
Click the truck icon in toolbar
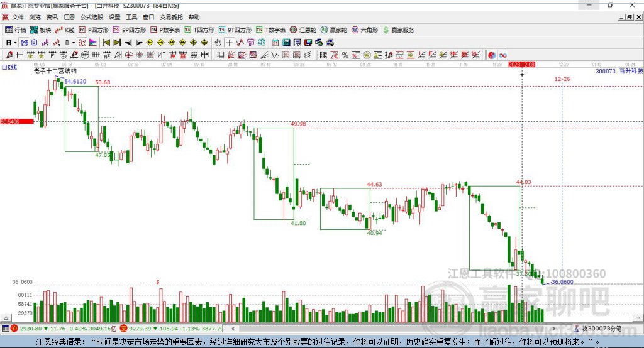coord(330,43)
